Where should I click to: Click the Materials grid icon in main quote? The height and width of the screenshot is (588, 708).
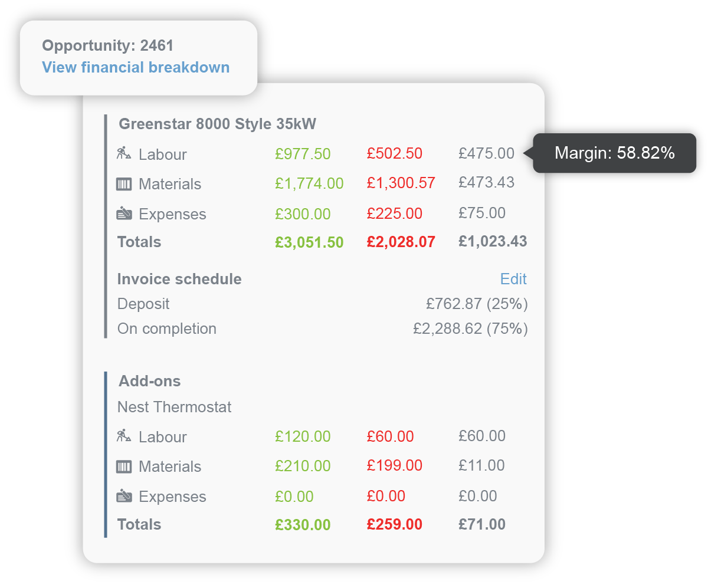click(124, 184)
